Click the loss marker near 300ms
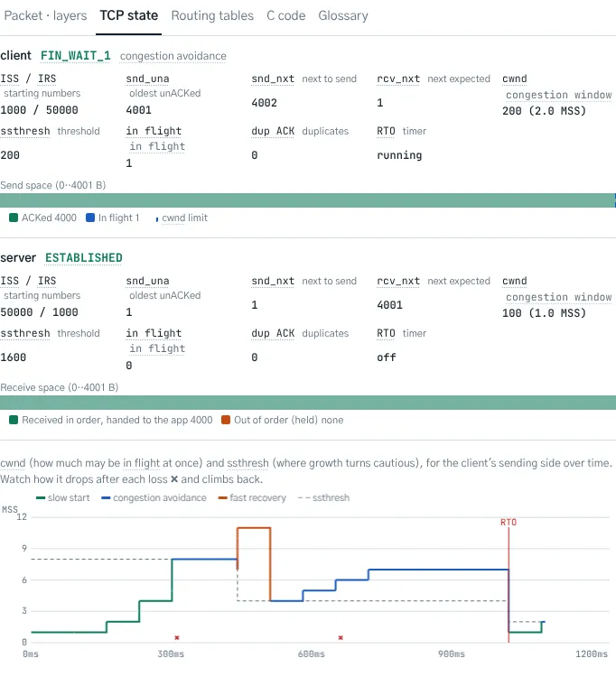This screenshot has width=616, height=677. (x=177, y=637)
